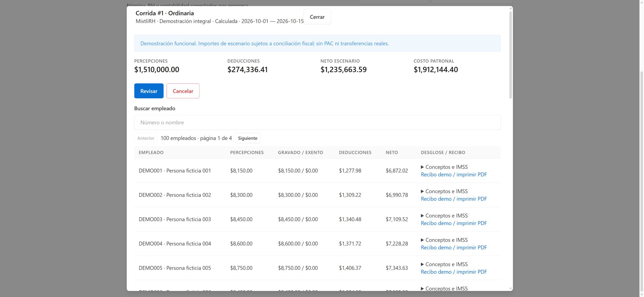This screenshot has height=297, width=644.
Task: Click the blue Revisar button
Action: (x=149, y=91)
